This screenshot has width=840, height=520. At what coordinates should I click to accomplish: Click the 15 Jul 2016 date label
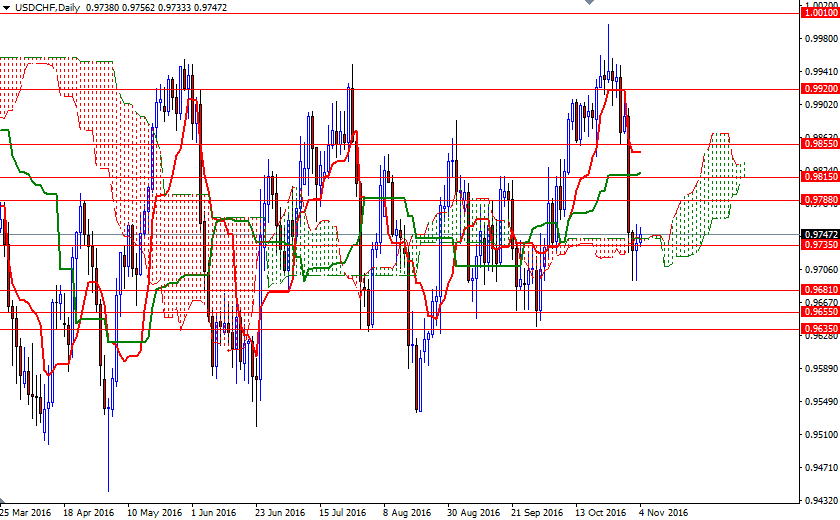pos(343,513)
